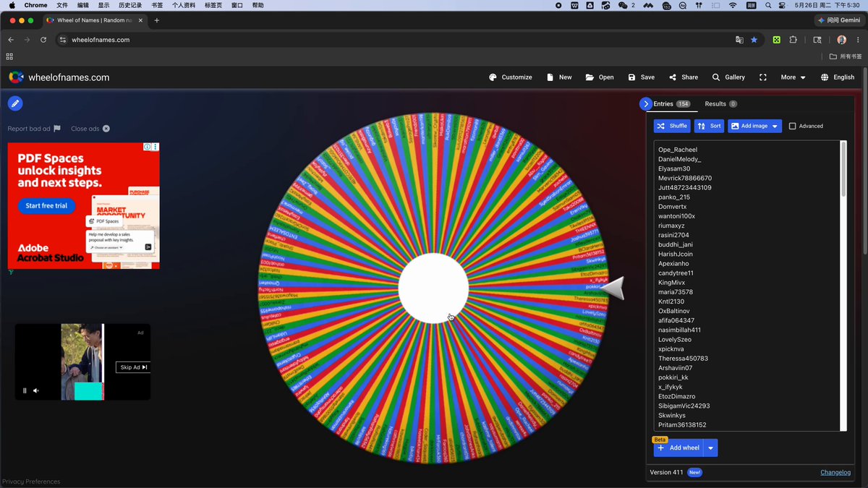This screenshot has width=868, height=488.
Task: Skip the video ad
Action: click(134, 367)
